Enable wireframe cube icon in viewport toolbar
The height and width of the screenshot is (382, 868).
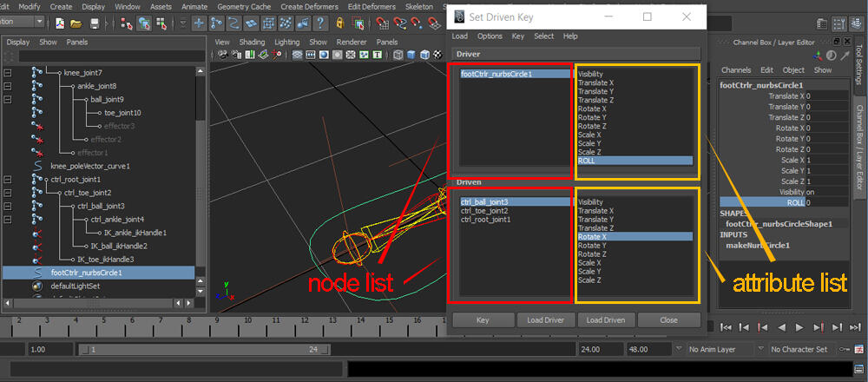[x=398, y=55]
